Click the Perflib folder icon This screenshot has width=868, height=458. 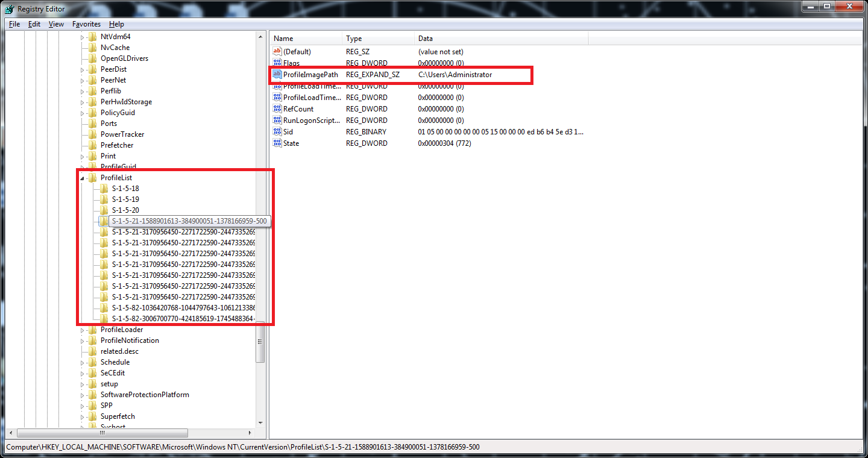coord(92,91)
